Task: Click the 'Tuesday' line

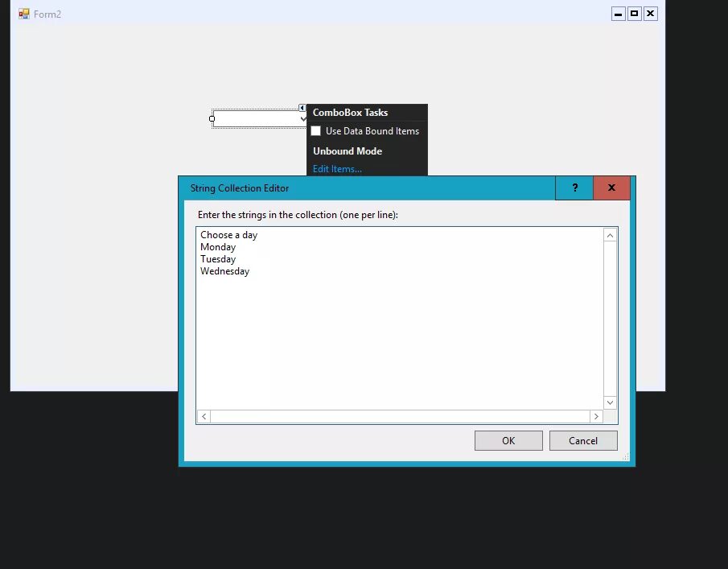Action: (x=218, y=259)
